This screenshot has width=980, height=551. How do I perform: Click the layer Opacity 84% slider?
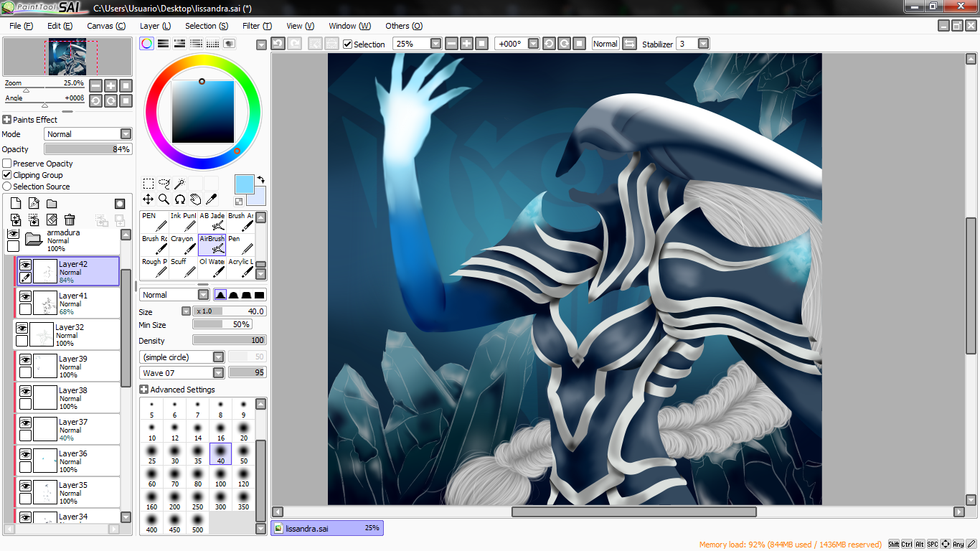[x=88, y=149]
